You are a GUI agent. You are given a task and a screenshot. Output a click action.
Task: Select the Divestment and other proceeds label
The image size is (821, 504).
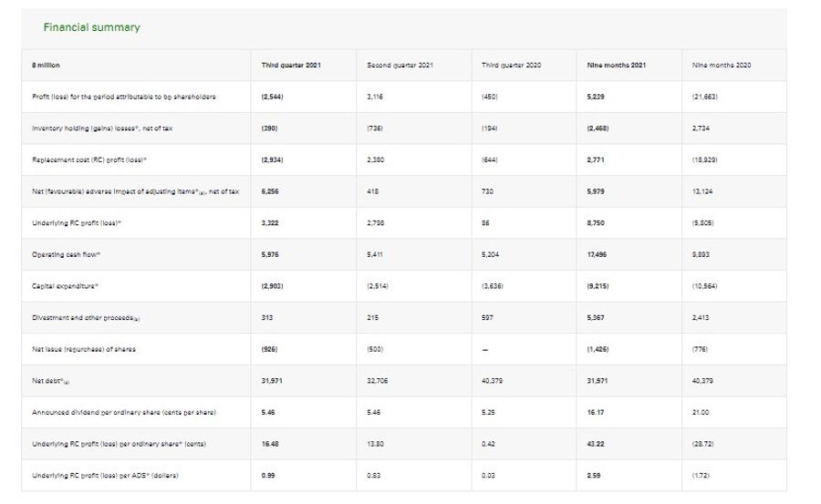click(86, 318)
